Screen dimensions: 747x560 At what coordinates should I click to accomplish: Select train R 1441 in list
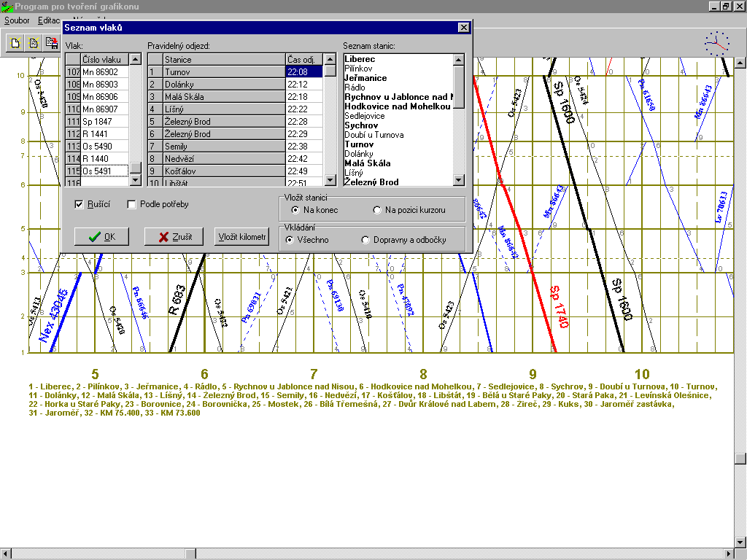[105, 134]
